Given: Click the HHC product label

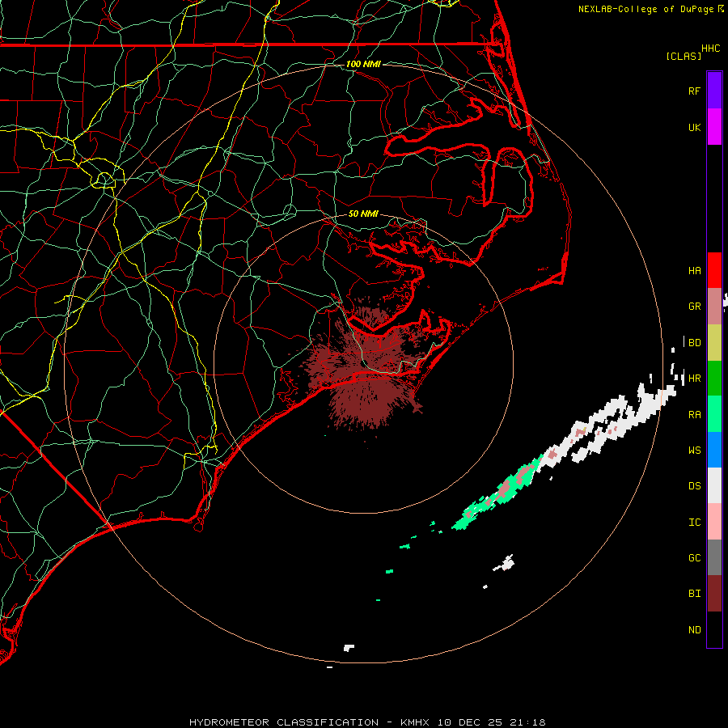Looking at the screenshot, I should pos(710,49).
